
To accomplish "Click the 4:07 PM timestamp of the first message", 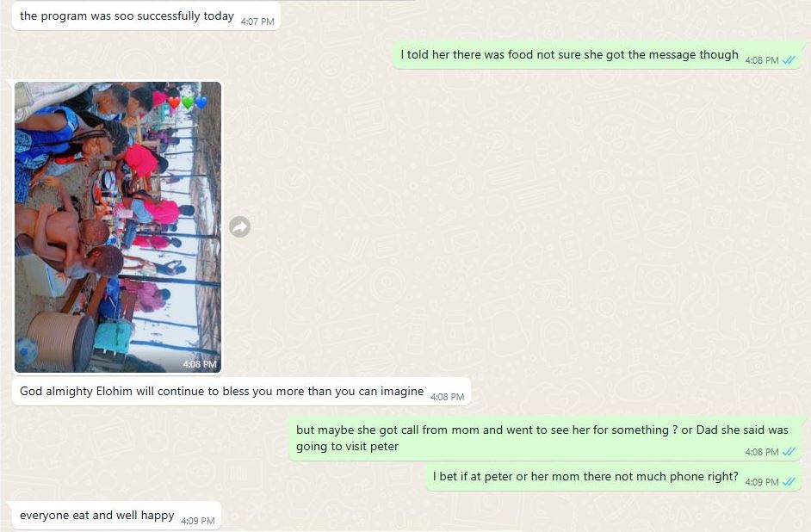I will coord(257,22).
